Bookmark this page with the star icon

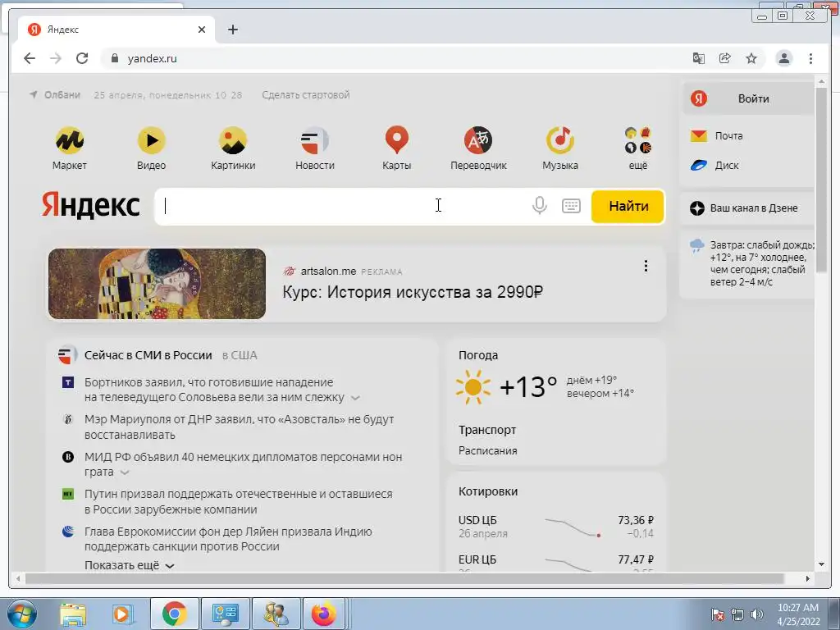pyautogui.click(x=751, y=58)
